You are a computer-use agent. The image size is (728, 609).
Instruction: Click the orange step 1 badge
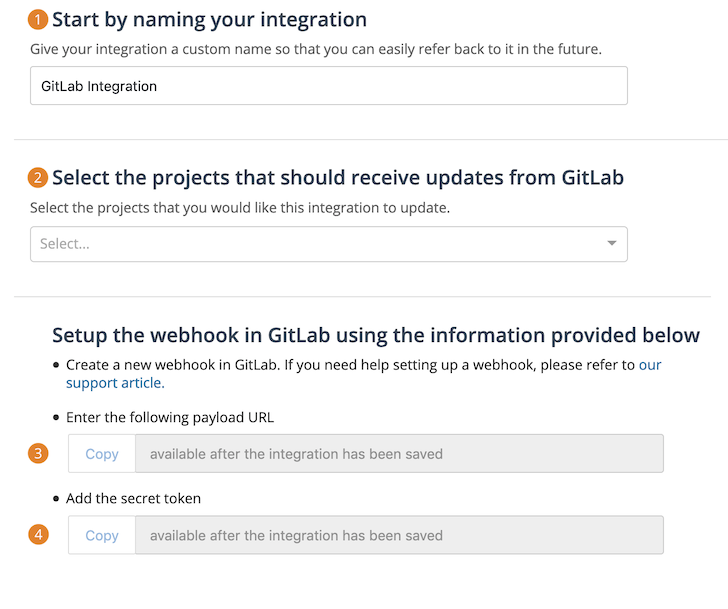(x=39, y=19)
